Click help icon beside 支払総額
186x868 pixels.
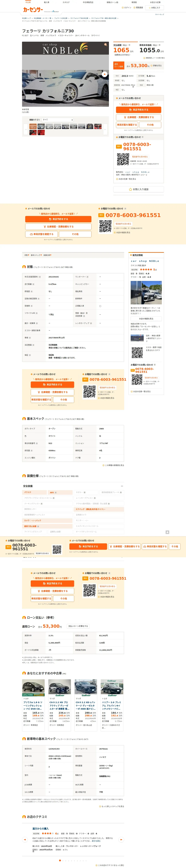pos(130,45)
